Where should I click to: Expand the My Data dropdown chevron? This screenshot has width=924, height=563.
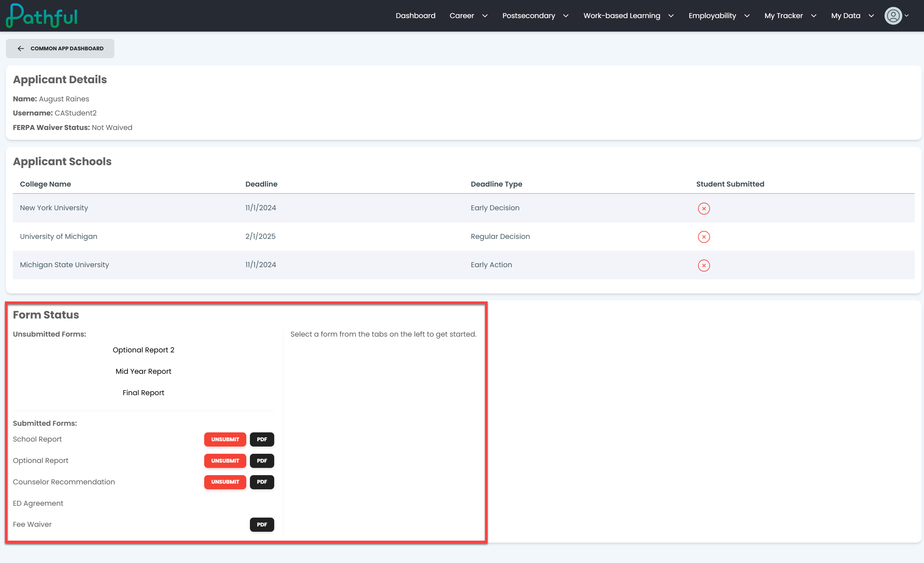(x=871, y=16)
